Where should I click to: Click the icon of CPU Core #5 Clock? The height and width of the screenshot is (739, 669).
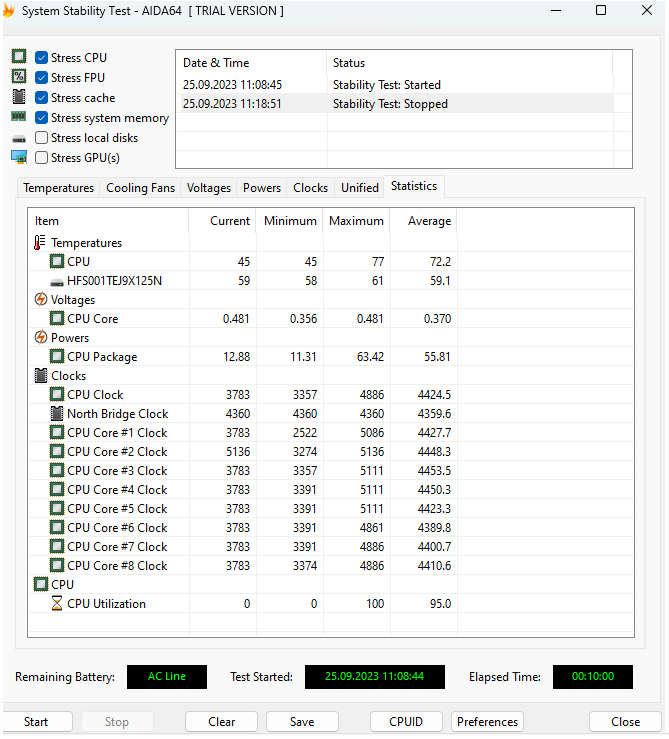(x=57, y=508)
